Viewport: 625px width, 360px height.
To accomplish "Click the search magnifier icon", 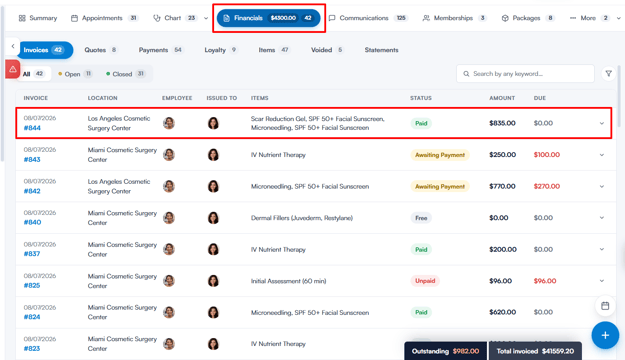I will pos(466,74).
